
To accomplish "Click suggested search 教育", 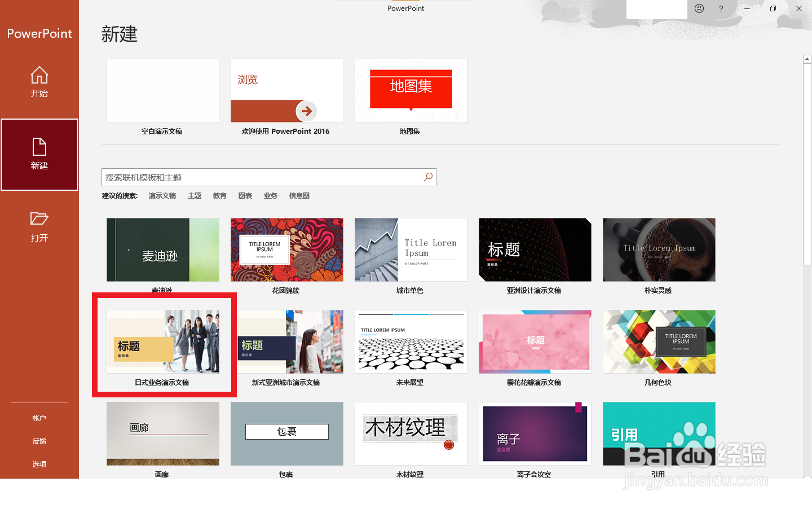I will (x=220, y=196).
